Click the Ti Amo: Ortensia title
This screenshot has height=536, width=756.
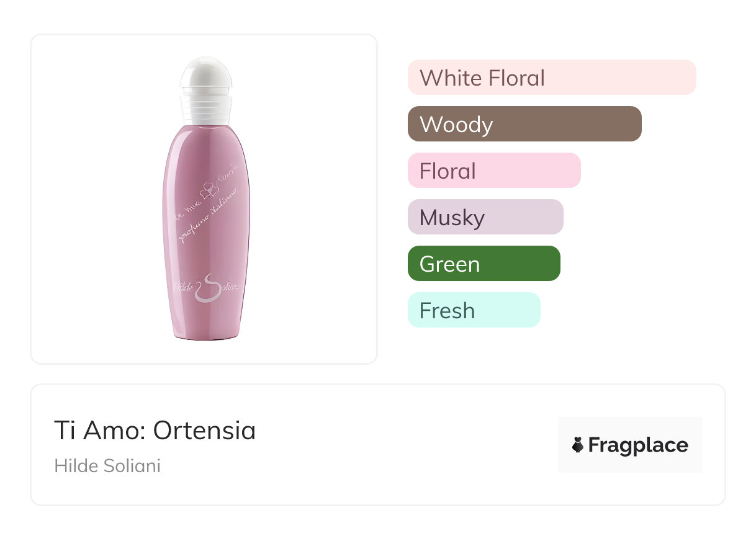pyautogui.click(x=155, y=431)
